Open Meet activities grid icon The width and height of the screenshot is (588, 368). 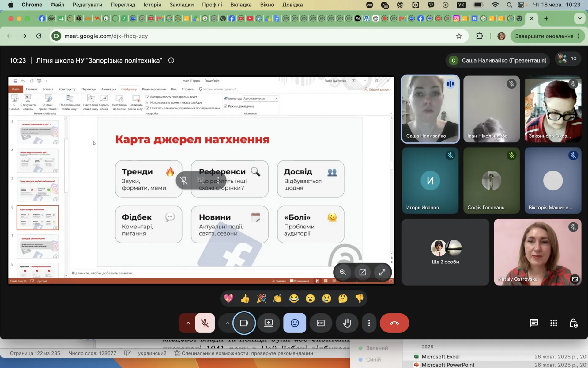point(553,323)
